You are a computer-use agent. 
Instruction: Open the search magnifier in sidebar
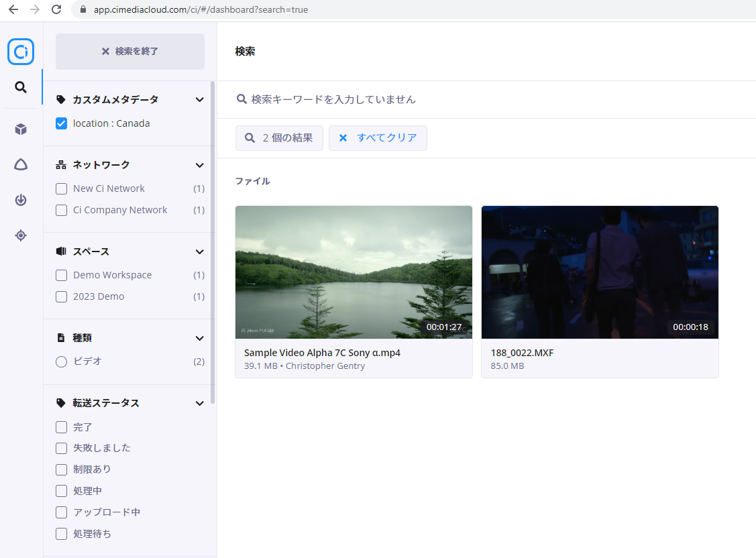point(21,87)
